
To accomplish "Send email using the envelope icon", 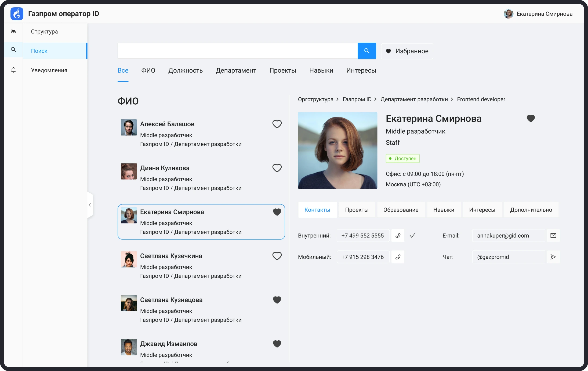I will click(553, 236).
